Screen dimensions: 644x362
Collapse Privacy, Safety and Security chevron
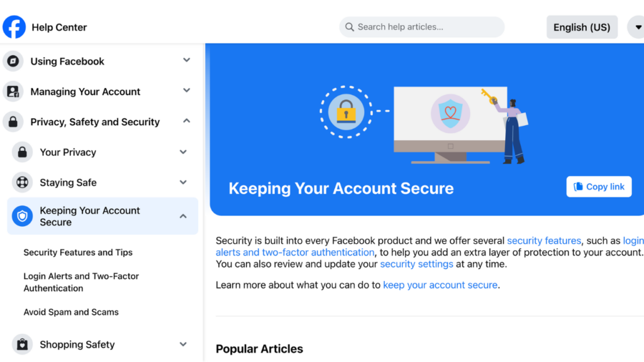coord(186,121)
